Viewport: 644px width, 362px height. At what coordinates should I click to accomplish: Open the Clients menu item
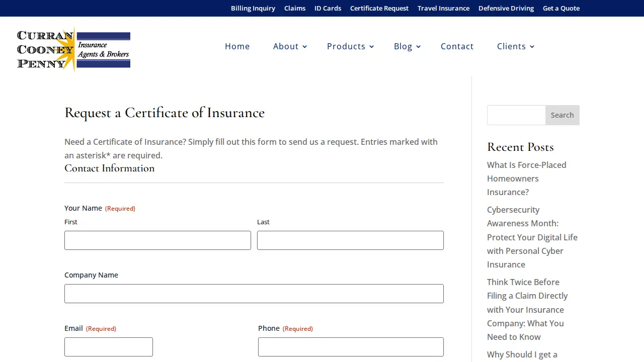point(511,46)
